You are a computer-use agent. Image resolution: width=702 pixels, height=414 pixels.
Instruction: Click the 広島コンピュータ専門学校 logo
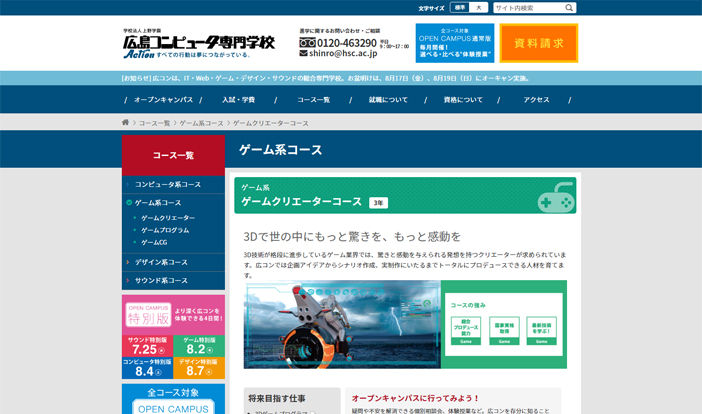click(198, 44)
